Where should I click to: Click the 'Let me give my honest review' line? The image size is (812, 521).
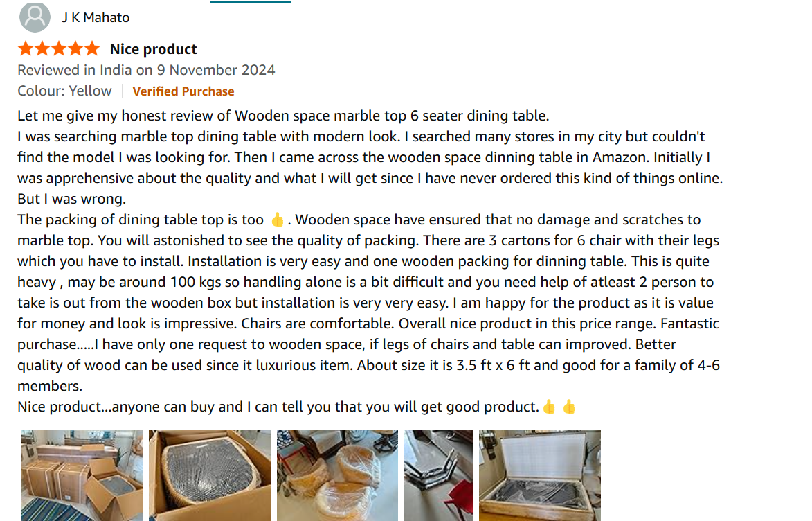point(283,116)
